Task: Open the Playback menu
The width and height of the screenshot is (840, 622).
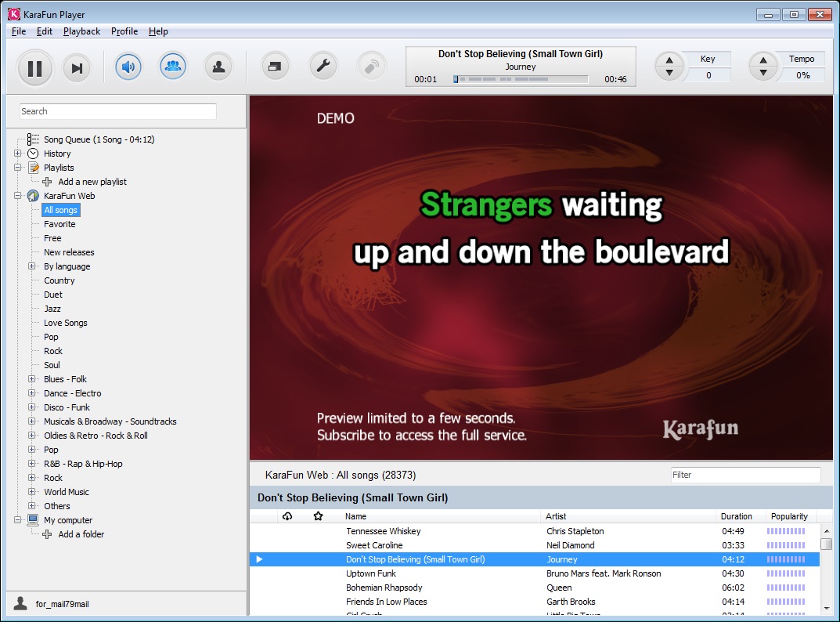Action: (x=81, y=31)
